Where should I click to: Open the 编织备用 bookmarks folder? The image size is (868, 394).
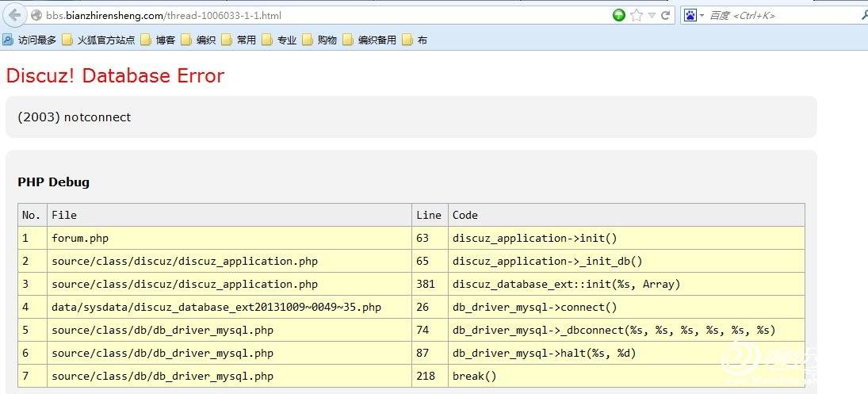click(369, 40)
